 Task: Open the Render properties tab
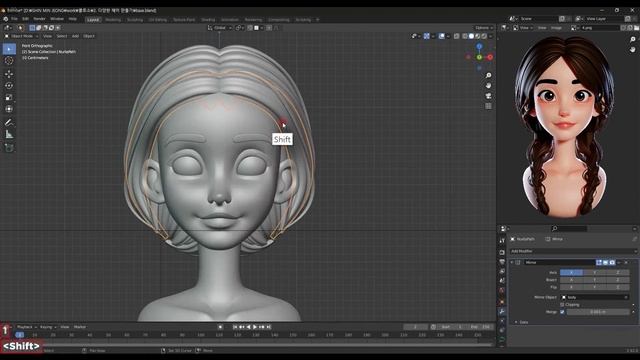[502, 252]
